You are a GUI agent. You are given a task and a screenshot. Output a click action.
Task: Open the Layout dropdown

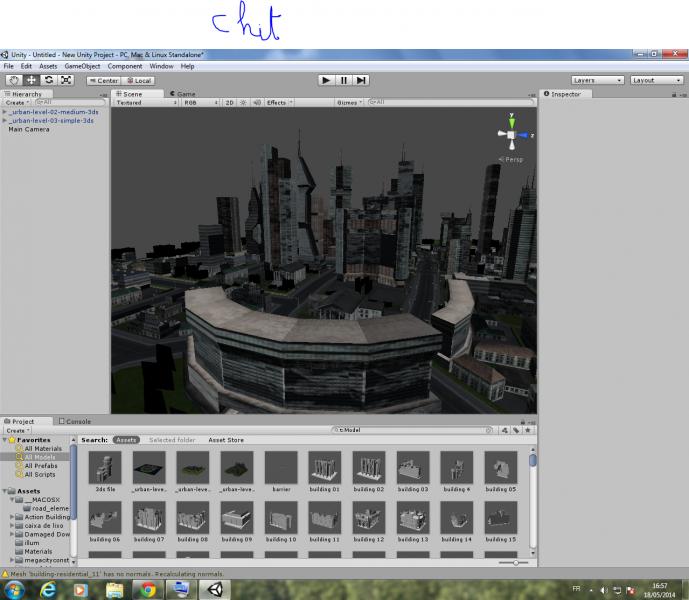(656, 80)
